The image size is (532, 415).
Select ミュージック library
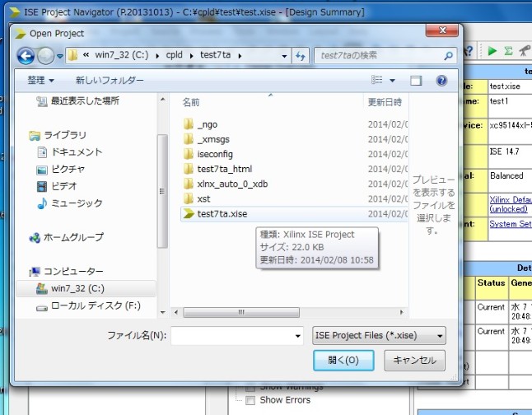(x=69, y=203)
